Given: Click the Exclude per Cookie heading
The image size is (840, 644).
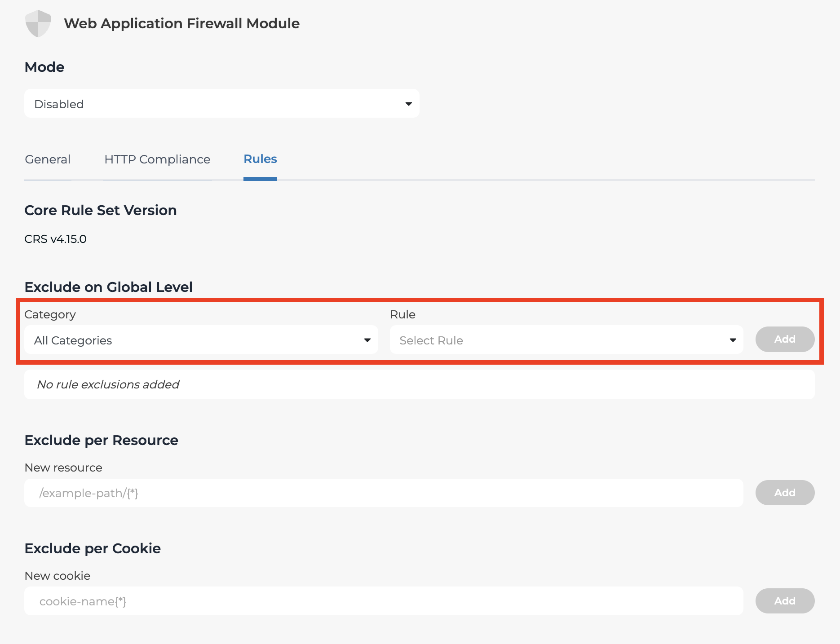Looking at the screenshot, I should (93, 548).
